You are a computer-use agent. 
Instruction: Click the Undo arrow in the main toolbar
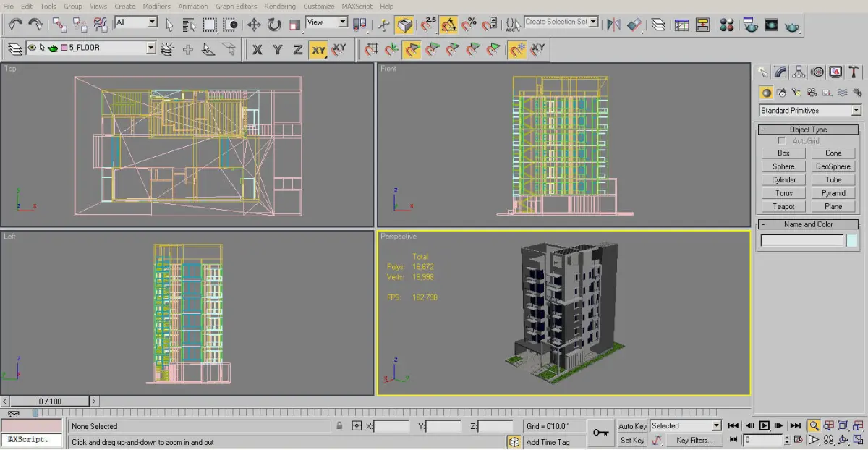tap(15, 25)
